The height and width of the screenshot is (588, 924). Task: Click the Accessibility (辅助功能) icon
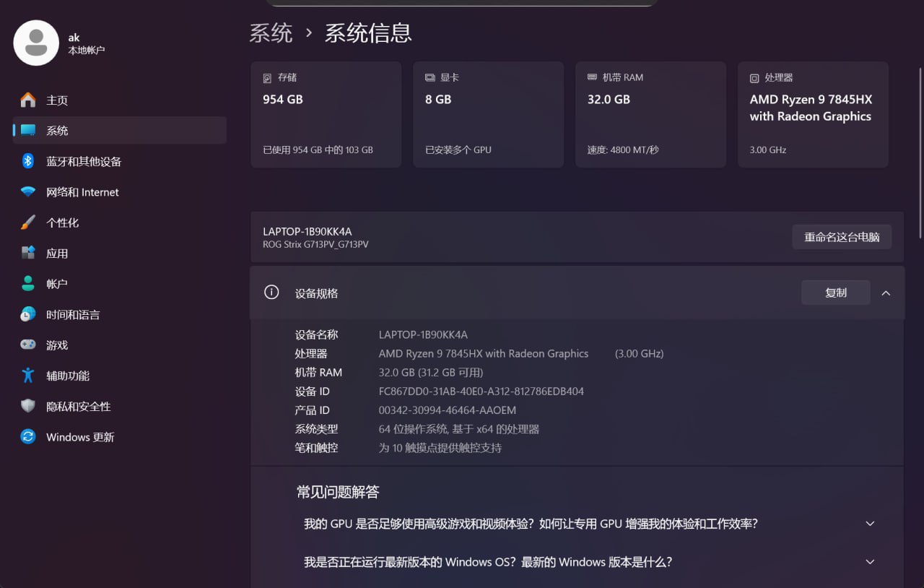(28, 376)
